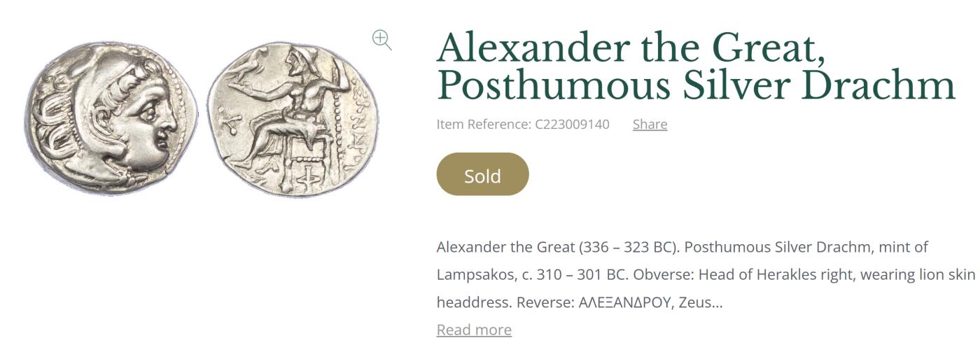Screen dimensions: 980x338
Task: Open the reverse coin image with seated Zeus
Action: coord(293,119)
